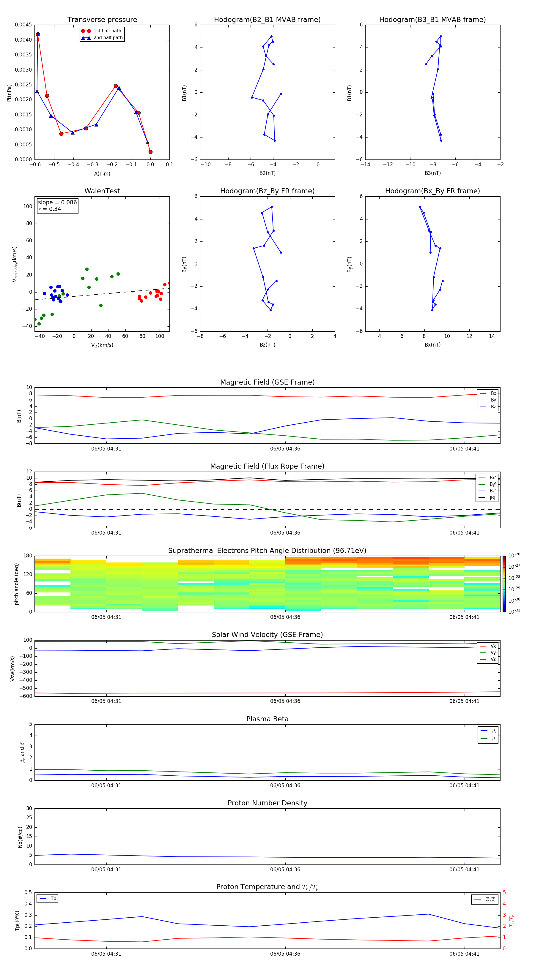Select "Vy" in the Solar Wind Velocity legend
The width and height of the screenshot is (535, 980).
tap(488, 653)
